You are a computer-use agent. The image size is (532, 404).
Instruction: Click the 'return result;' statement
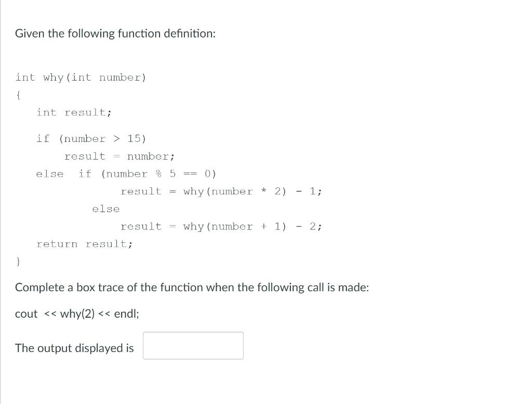pos(85,243)
